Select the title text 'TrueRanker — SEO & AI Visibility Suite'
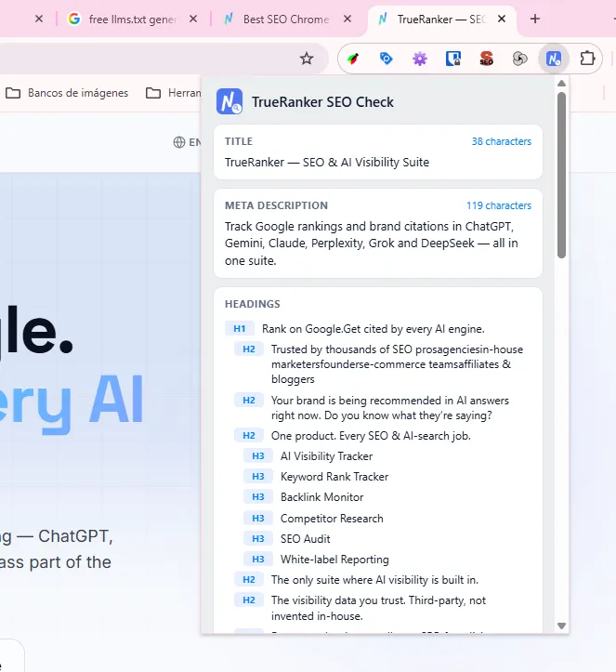 pyautogui.click(x=327, y=163)
